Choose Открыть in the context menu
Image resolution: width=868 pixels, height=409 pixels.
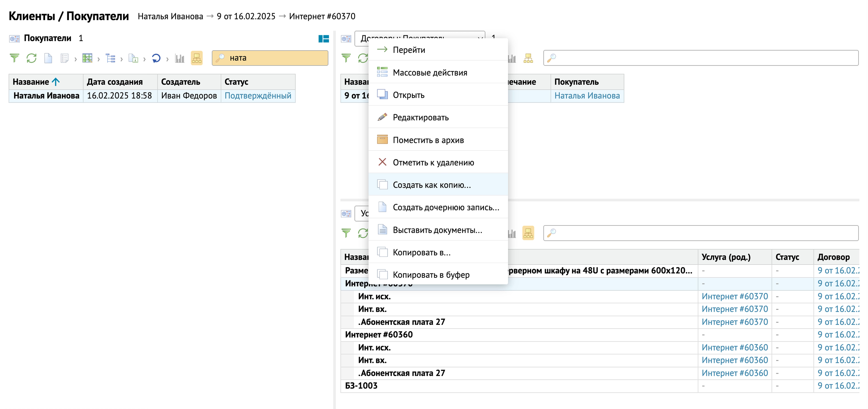pos(438,95)
